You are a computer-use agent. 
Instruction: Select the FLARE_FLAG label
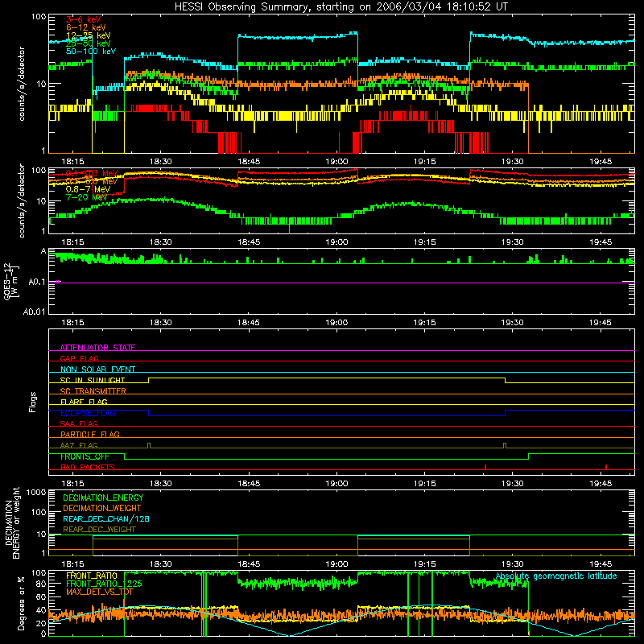tap(84, 402)
